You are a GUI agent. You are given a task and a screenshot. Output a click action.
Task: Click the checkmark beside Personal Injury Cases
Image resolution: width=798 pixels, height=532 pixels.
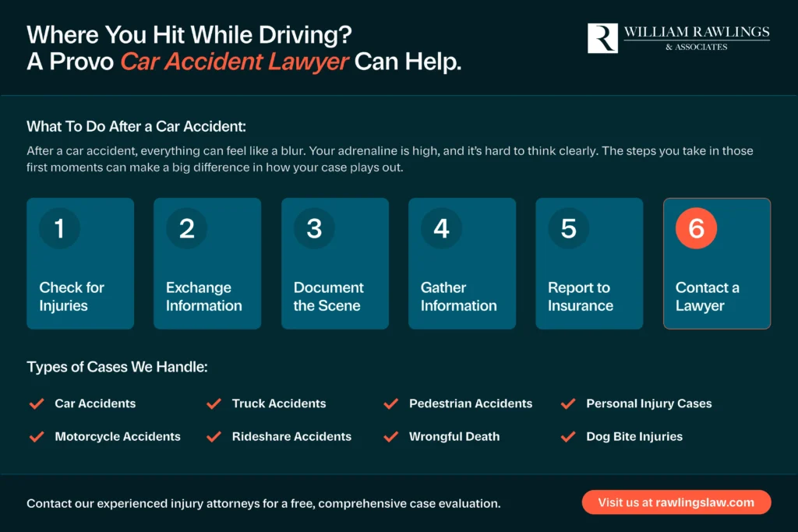(568, 403)
